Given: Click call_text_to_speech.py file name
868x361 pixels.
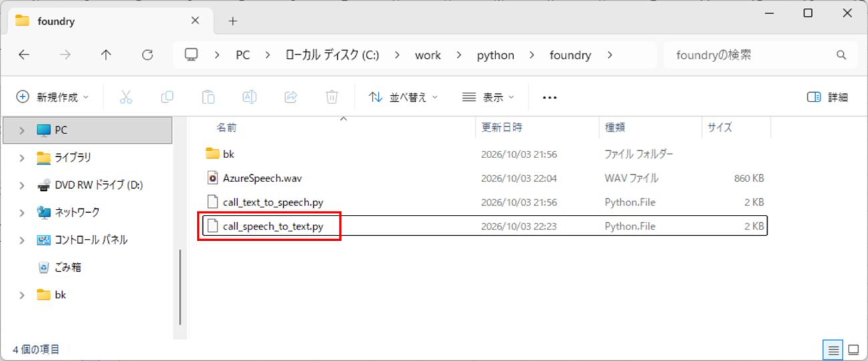Looking at the screenshot, I should pyautogui.click(x=273, y=202).
